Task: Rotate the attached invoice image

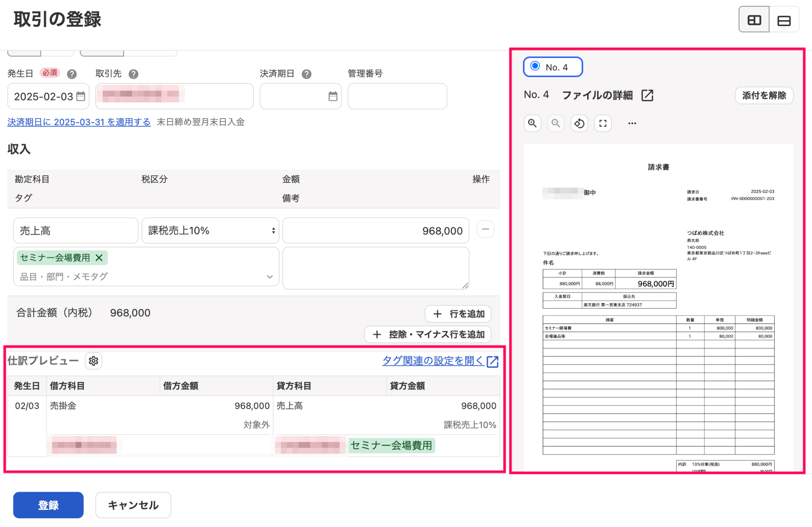Action: [x=579, y=123]
